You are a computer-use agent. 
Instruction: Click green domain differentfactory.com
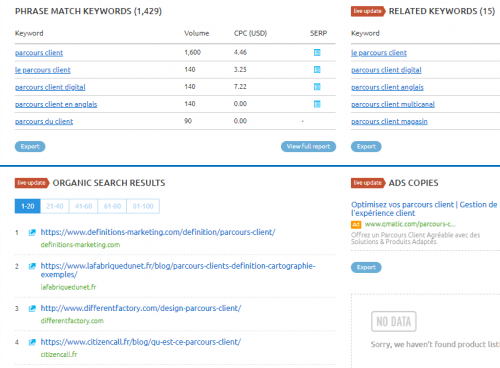click(x=72, y=321)
